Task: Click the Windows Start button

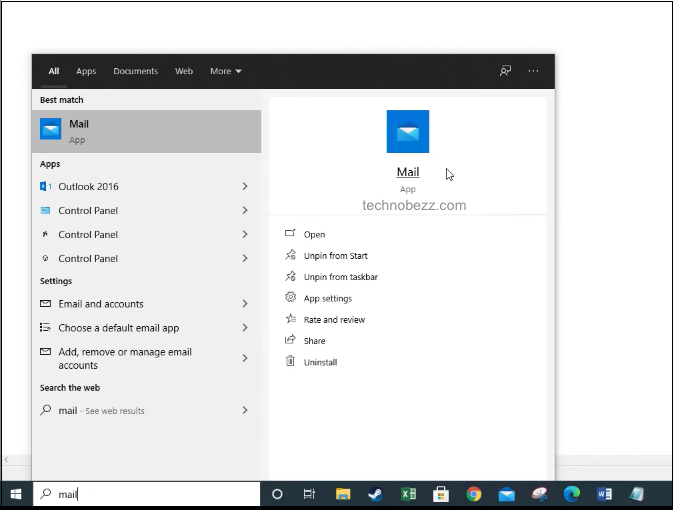Action: click(x=16, y=494)
